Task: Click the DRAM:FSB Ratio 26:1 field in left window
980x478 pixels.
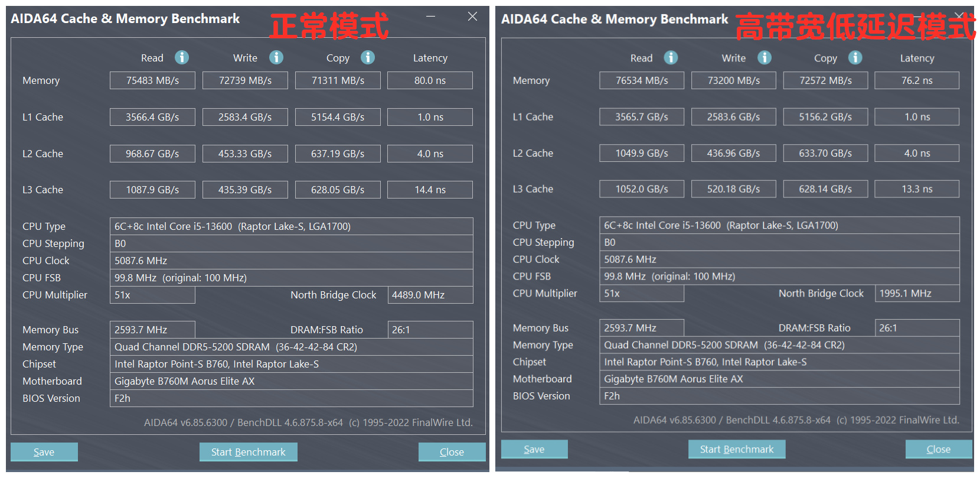Action: 430,330
